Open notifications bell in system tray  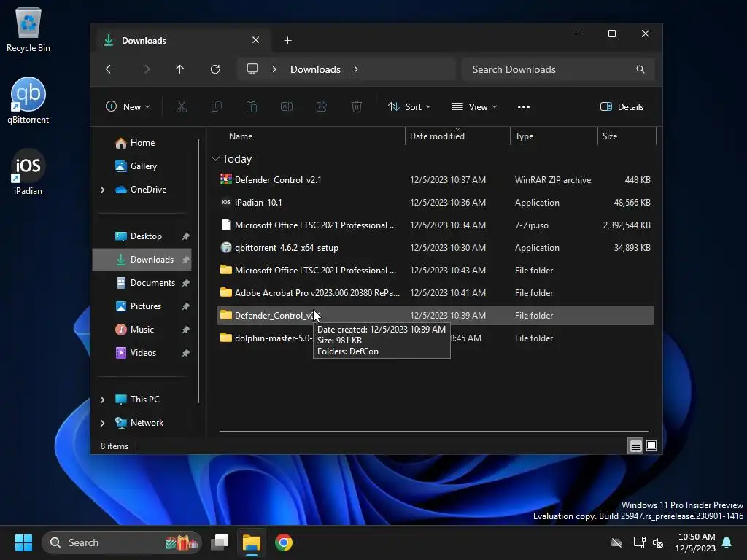point(727,542)
